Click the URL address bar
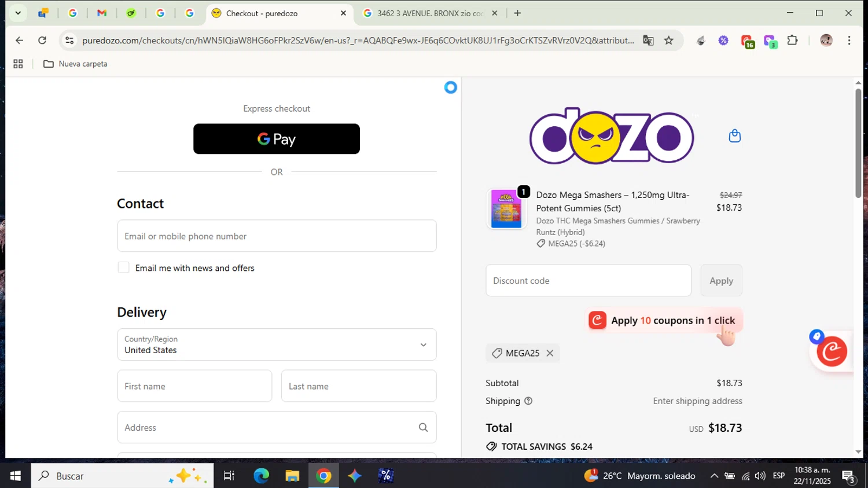868x488 pixels. 358,41
